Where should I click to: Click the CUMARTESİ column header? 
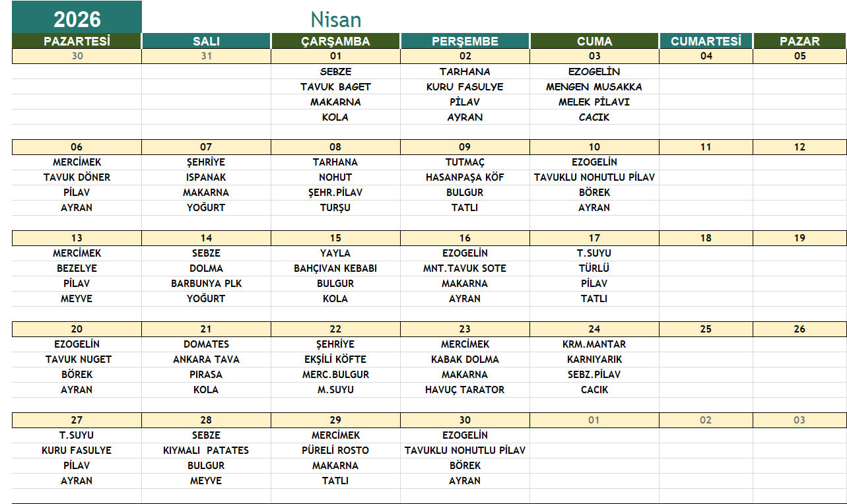coord(706,41)
